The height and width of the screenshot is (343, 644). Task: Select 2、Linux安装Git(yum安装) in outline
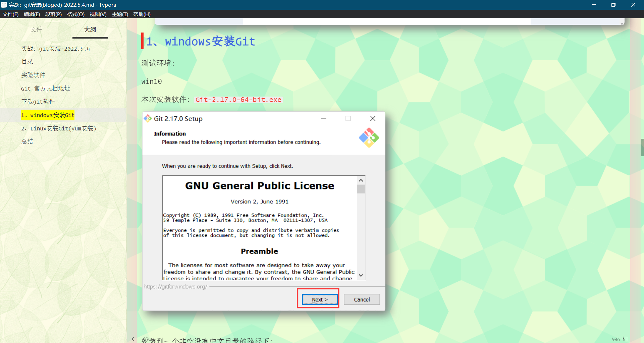point(59,128)
